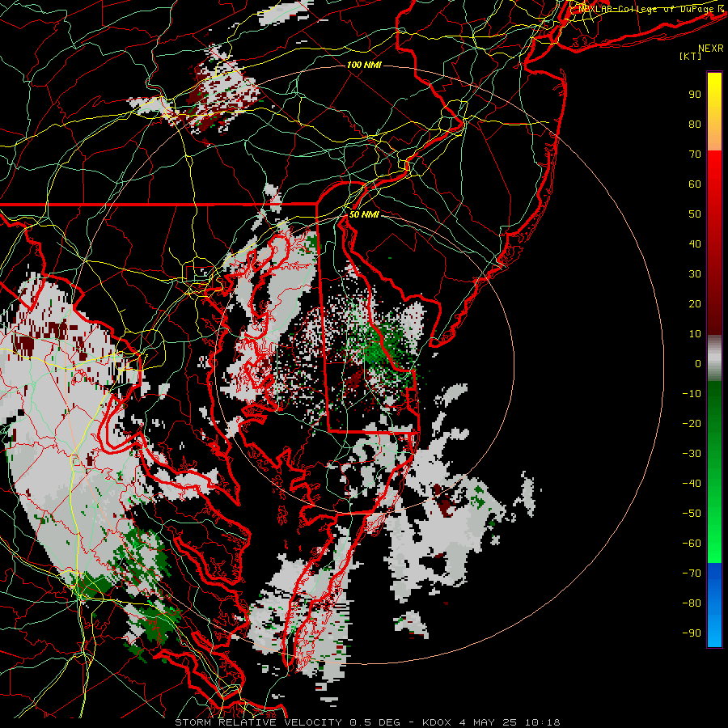Click the '50 NMI' range ring label

click(364, 214)
